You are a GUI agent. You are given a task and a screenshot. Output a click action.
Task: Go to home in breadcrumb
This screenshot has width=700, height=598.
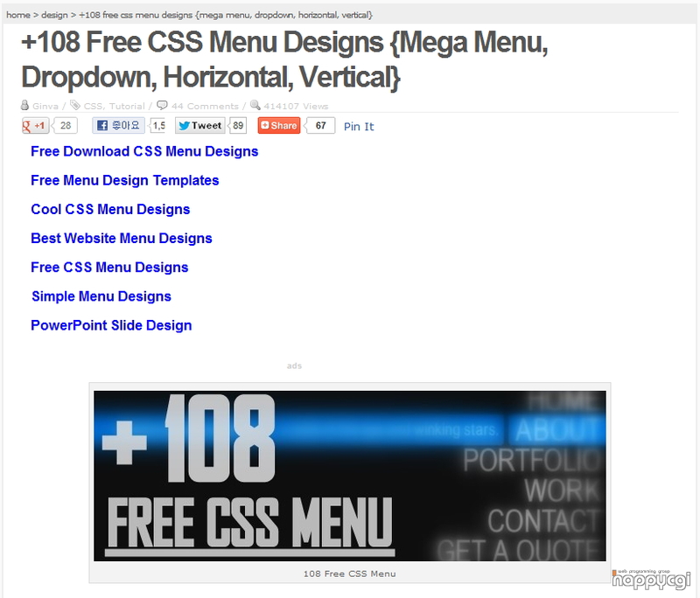(x=18, y=15)
